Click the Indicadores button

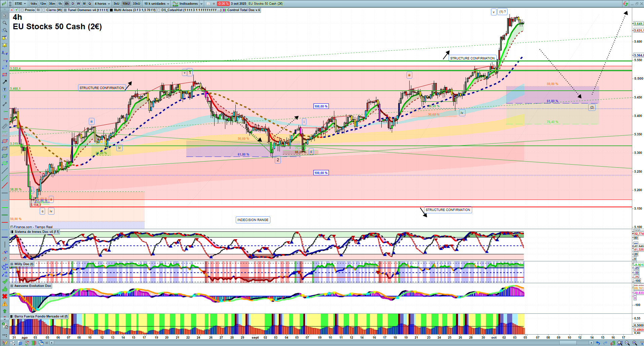188,4
